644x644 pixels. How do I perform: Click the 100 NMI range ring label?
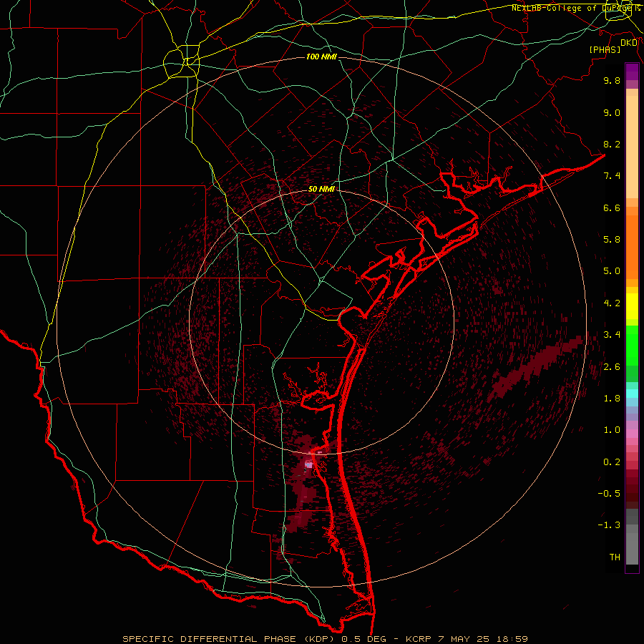coord(321,57)
